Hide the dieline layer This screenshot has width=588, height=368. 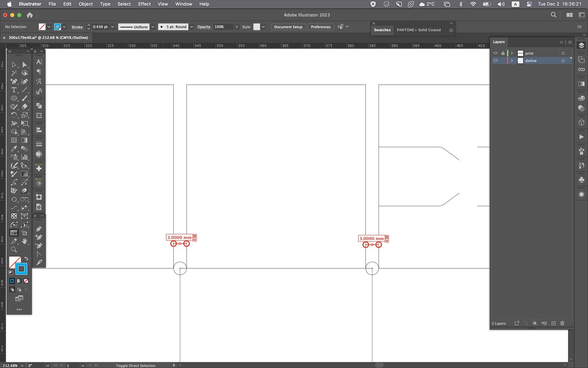[495, 60]
